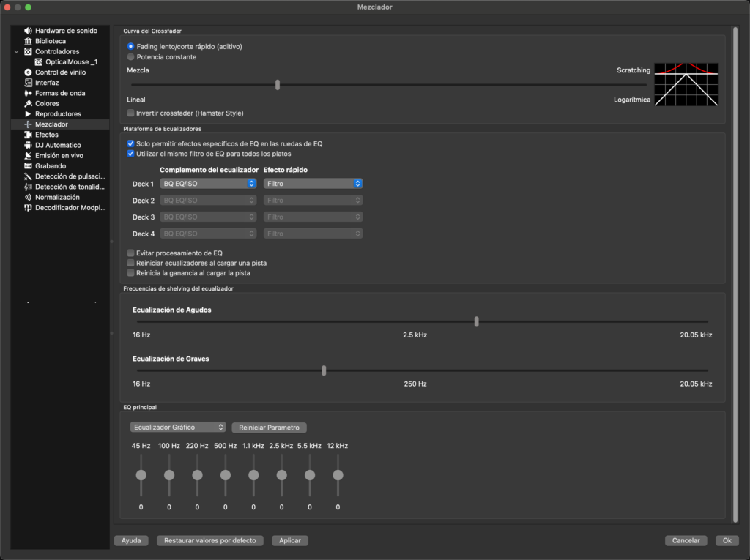Click the Ok button
Screen dimensions: 750x560
727,540
